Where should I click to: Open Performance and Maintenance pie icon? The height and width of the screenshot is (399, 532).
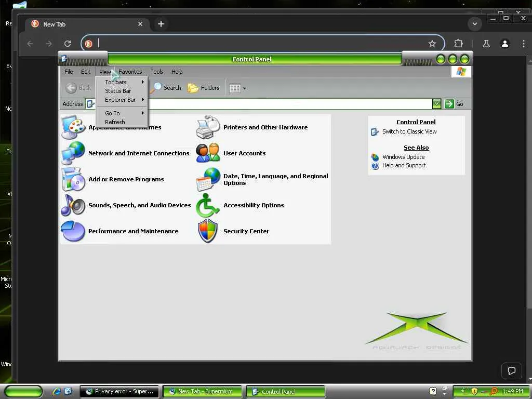pos(73,231)
